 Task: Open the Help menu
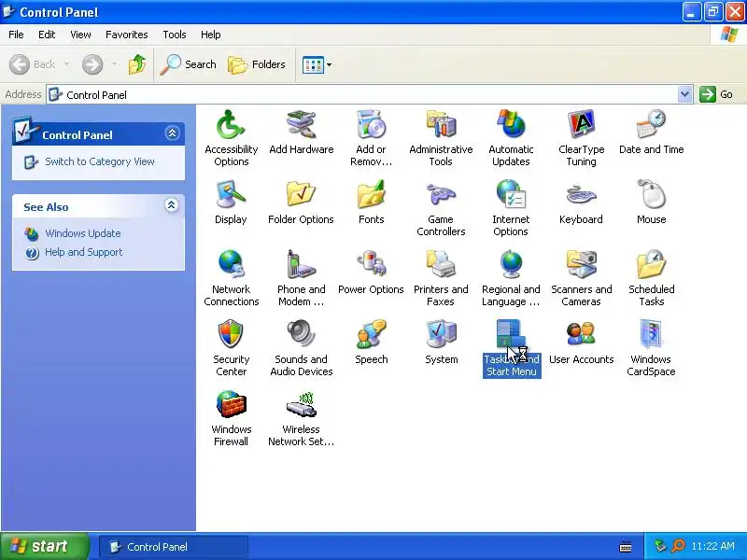click(211, 35)
